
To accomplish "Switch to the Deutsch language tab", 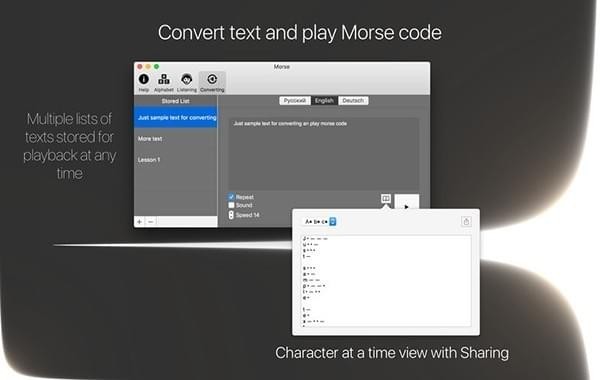I will tap(353, 101).
